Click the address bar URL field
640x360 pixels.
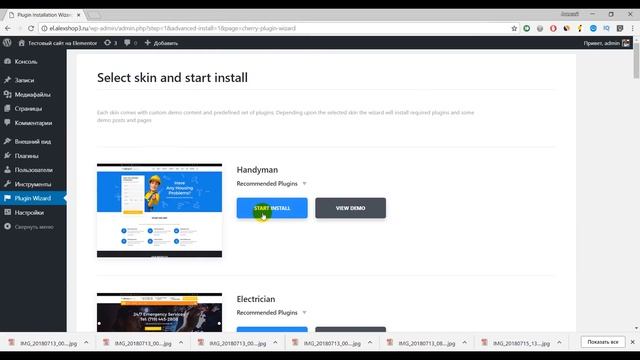(x=273, y=28)
